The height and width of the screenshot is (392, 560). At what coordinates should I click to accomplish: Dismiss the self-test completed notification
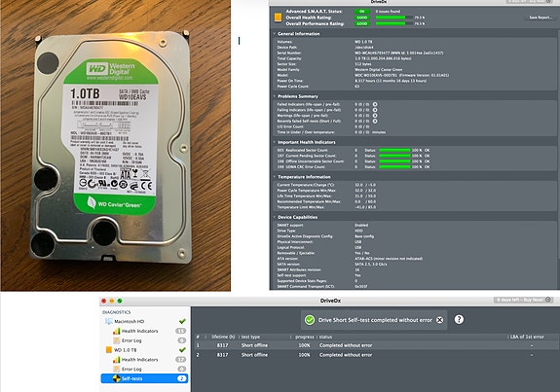440,320
